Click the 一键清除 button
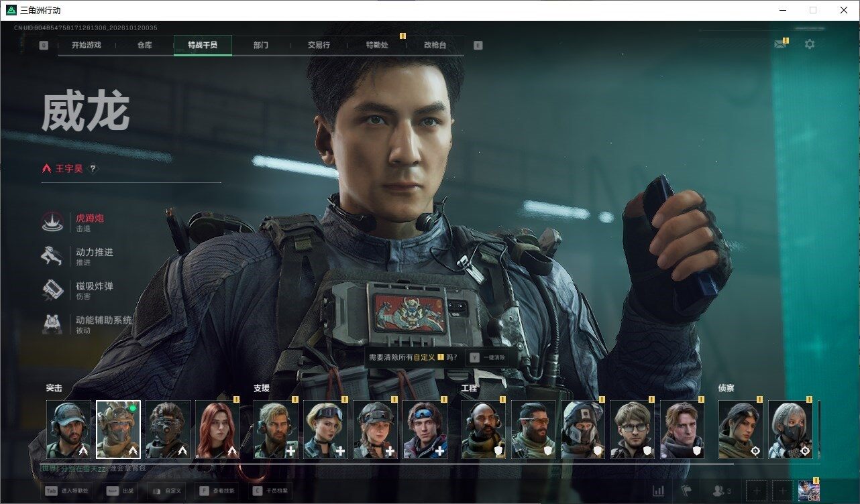The image size is (860, 504). [x=488, y=358]
